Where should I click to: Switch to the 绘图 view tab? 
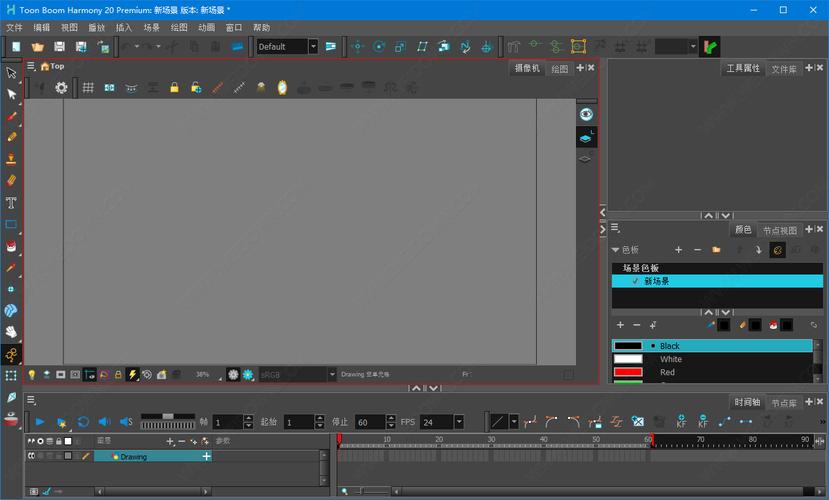(560, 69)
